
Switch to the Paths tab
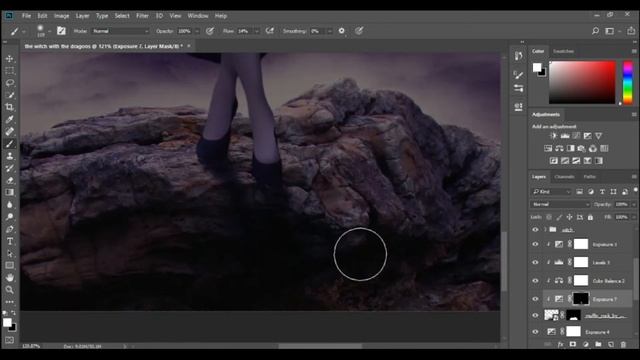pos(589,177)
